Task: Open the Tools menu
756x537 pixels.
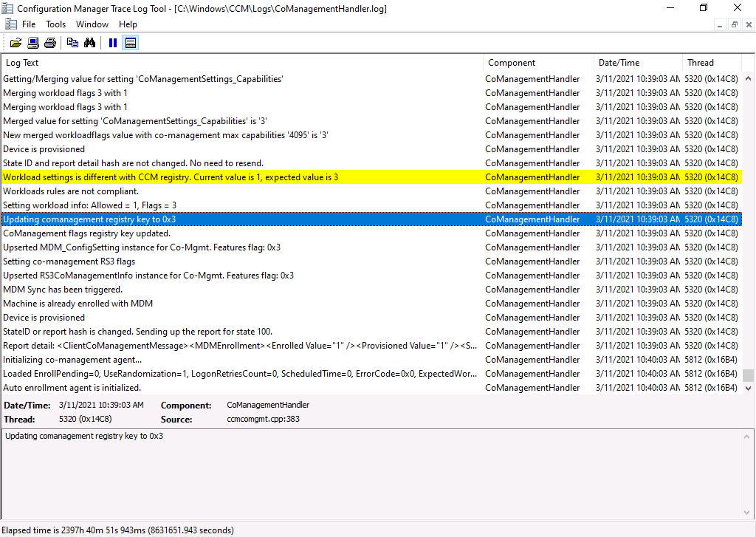Action: pos(55,24)
